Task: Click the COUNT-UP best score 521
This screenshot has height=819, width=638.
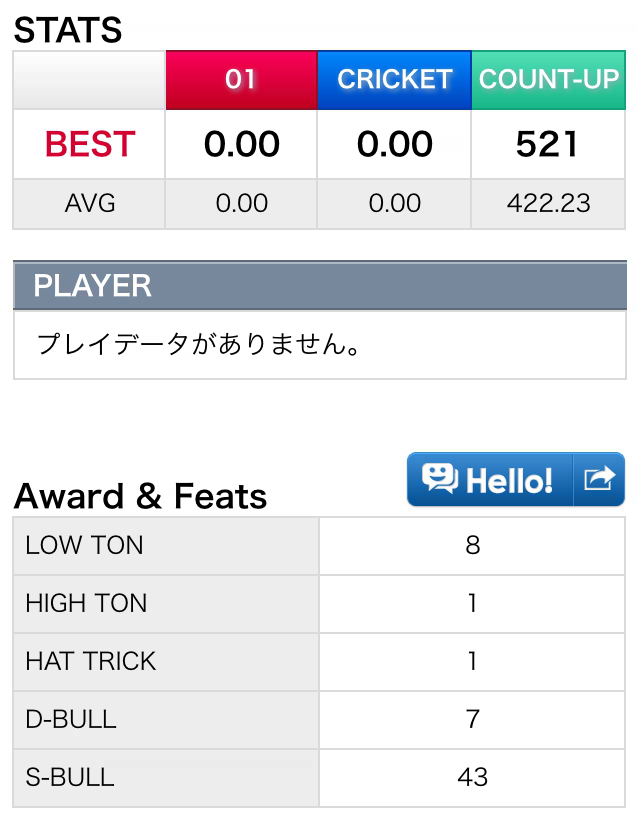Action: click(547, 144)
